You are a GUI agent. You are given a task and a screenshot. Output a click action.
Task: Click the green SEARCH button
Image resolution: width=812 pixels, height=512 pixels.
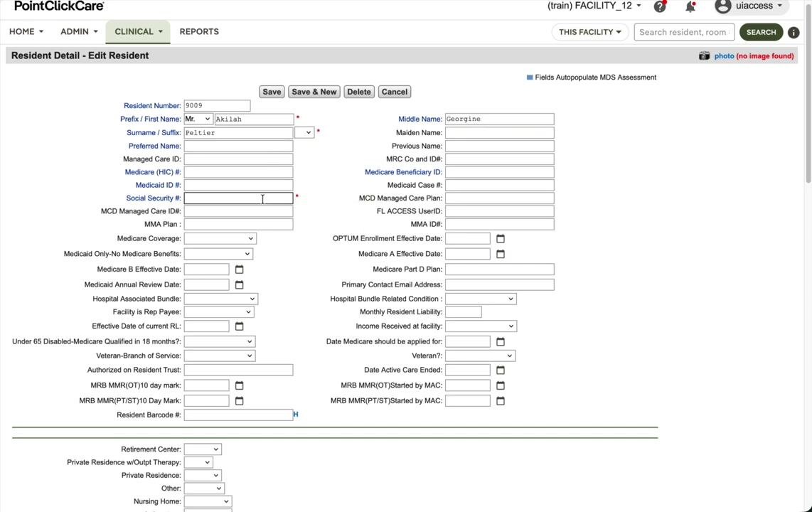tap(762, 32)
